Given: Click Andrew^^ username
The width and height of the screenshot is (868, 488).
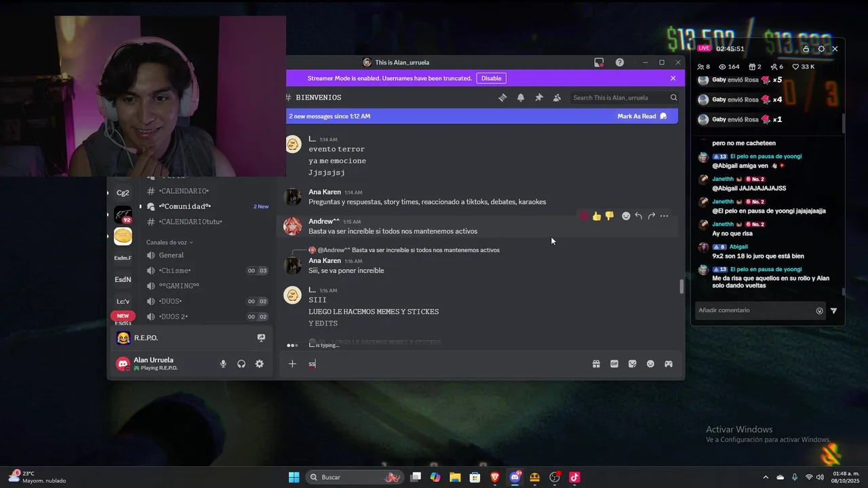Looking at the screenshot, I should pyautogui.click(x=324, y=221).
